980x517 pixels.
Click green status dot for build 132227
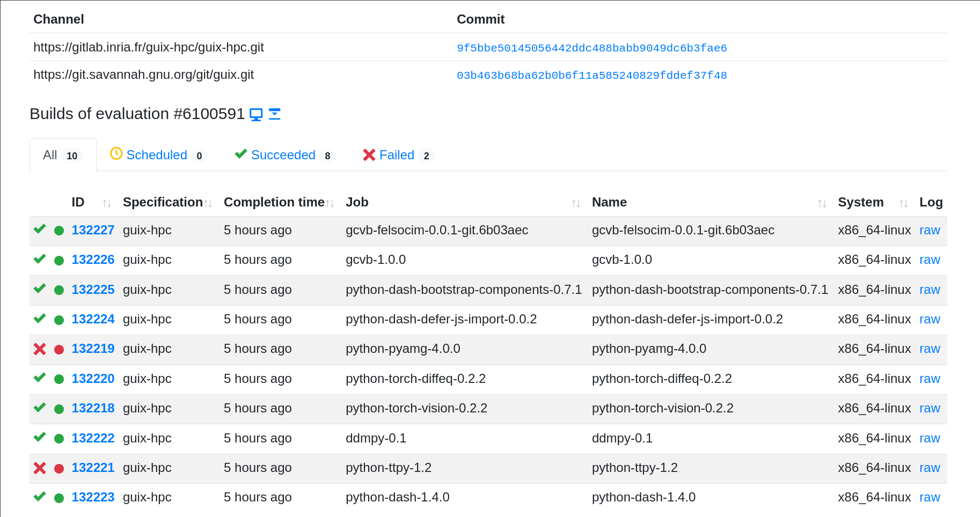pos(59,231)
